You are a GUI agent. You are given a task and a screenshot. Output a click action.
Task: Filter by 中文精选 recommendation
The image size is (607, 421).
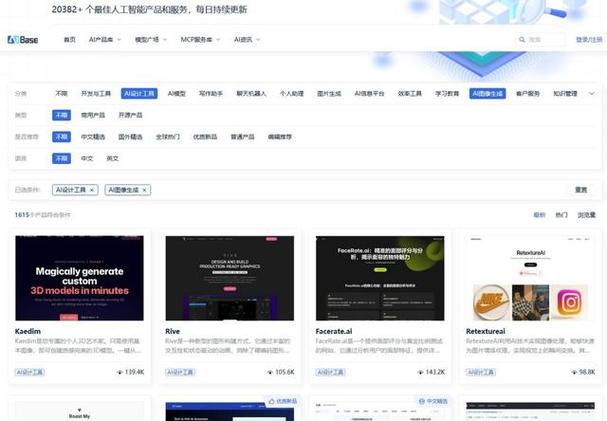click(x=93, y=137)
